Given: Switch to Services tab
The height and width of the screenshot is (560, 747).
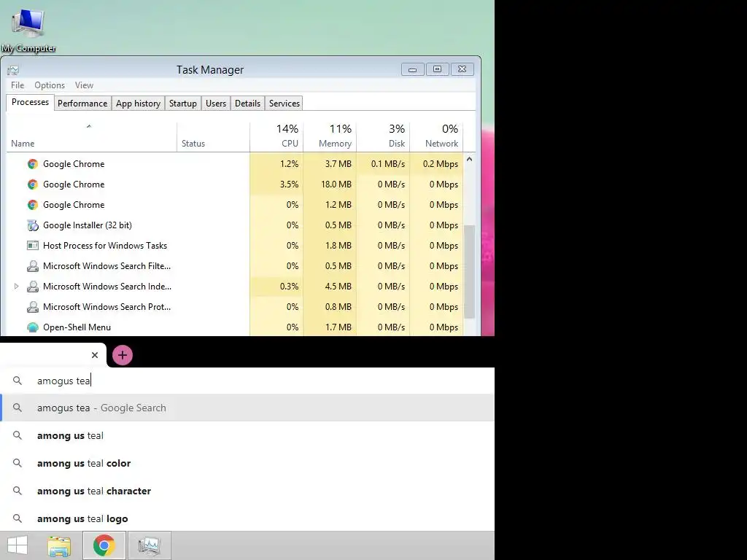Looking at the screenshot, I should click(285, 104).
